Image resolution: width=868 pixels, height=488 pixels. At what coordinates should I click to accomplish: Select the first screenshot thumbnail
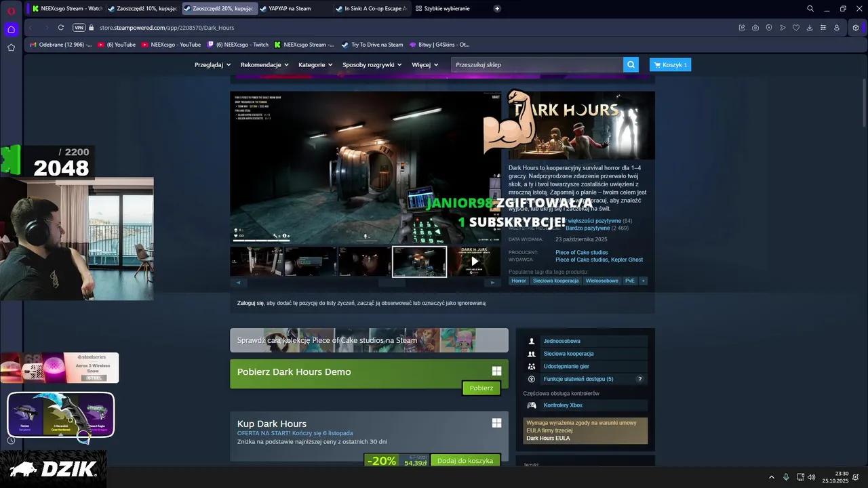coord(256,262)
